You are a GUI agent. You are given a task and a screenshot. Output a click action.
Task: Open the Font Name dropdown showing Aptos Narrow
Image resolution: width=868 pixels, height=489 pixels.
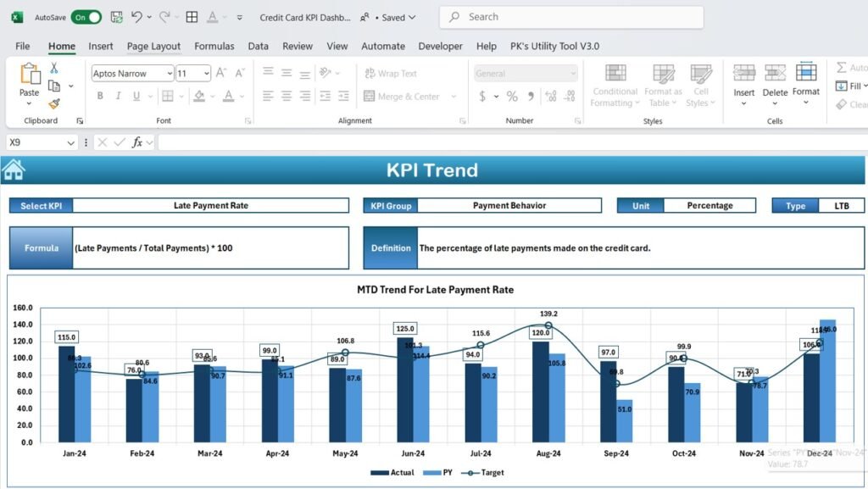(131, 74)
